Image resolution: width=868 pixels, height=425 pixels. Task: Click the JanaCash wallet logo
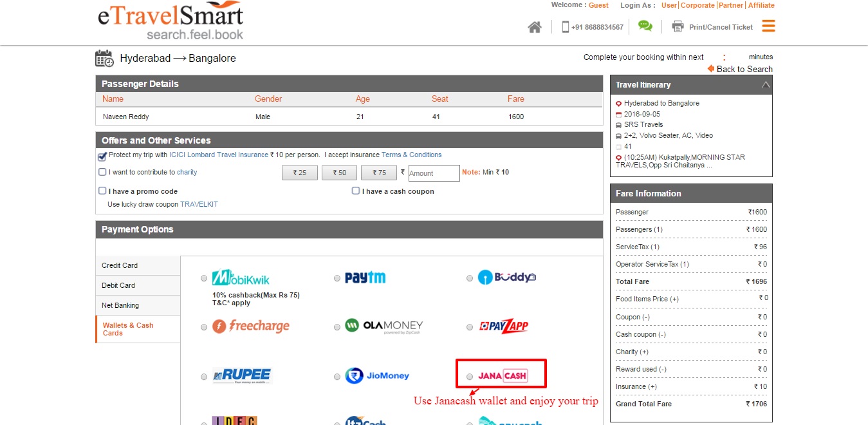[503, 375]
